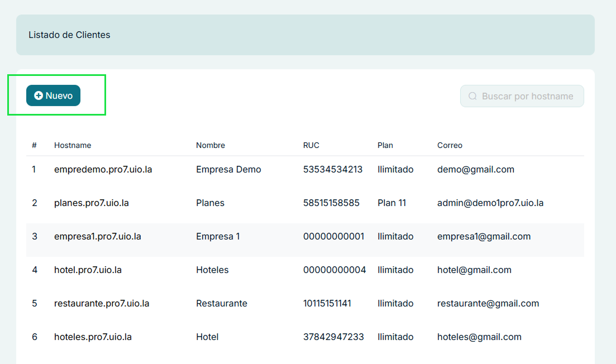Image resolution: width=616 pixels, height=364 pixels.
Task: Click the Hostname column header
Action: pos(73,145)
